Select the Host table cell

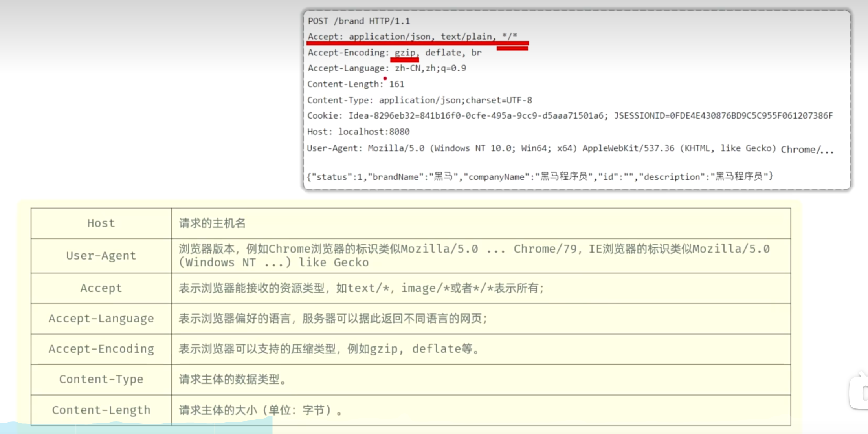[x=101, y=223]
